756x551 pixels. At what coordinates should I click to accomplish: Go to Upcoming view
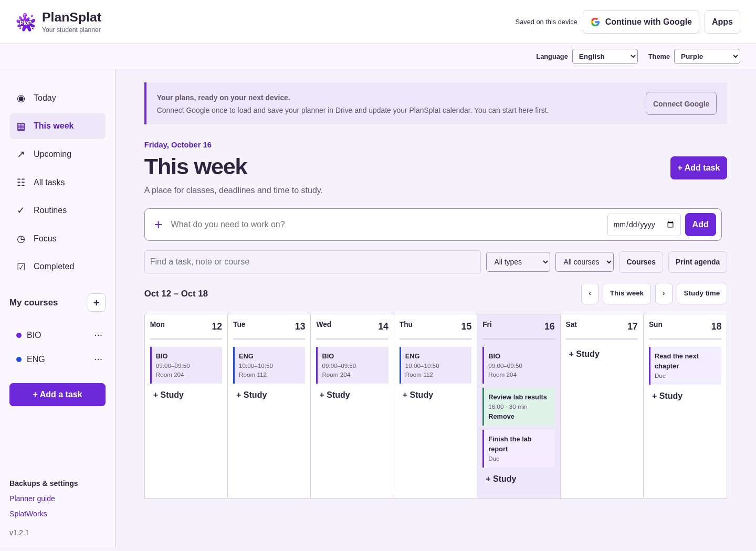(57, 154)
